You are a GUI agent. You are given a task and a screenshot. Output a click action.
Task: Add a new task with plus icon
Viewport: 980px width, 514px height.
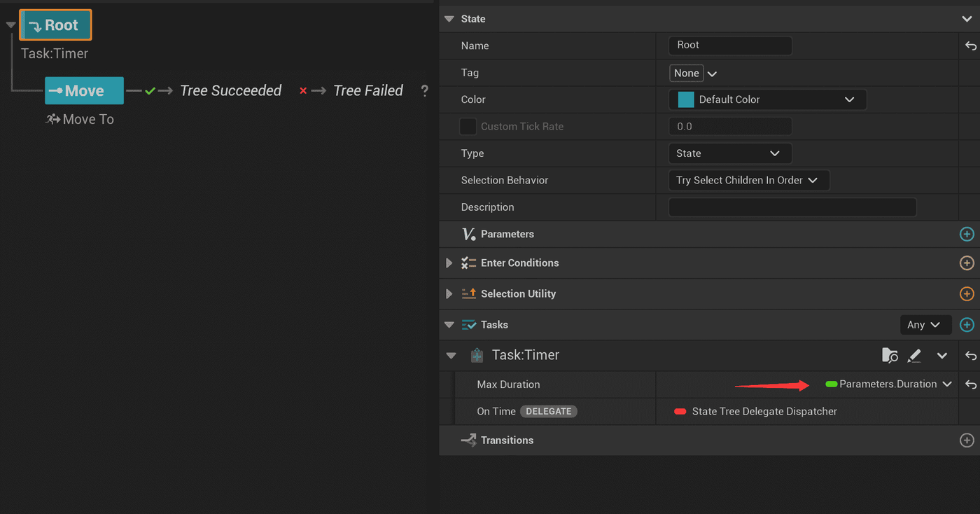(967, 325)
